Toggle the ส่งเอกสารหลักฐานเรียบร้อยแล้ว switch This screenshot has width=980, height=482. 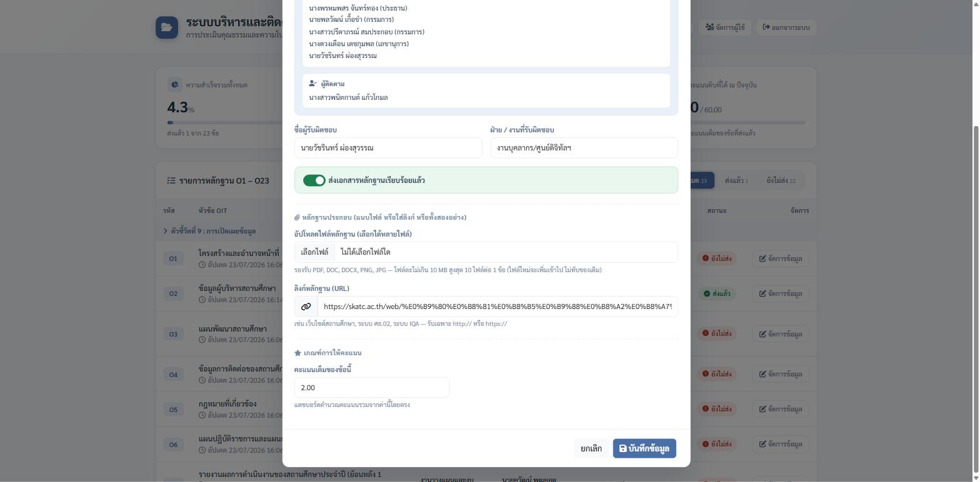click(x=314, y=180)
